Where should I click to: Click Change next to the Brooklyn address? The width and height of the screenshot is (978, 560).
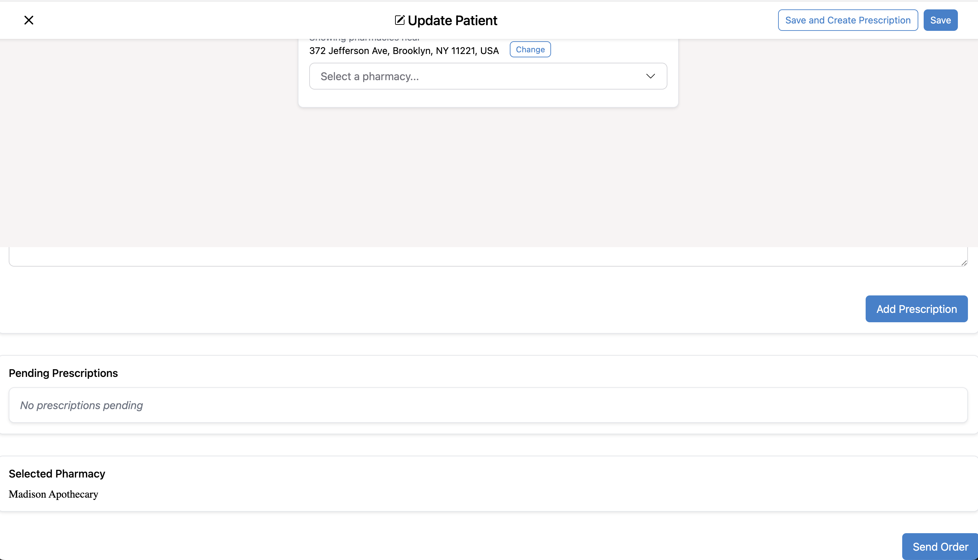pos(530,49)
